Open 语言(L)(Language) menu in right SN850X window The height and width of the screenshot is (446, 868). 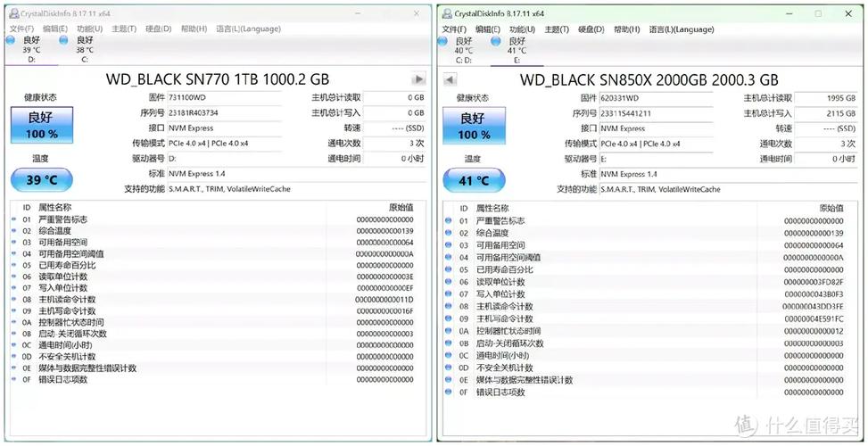point(682,29)
